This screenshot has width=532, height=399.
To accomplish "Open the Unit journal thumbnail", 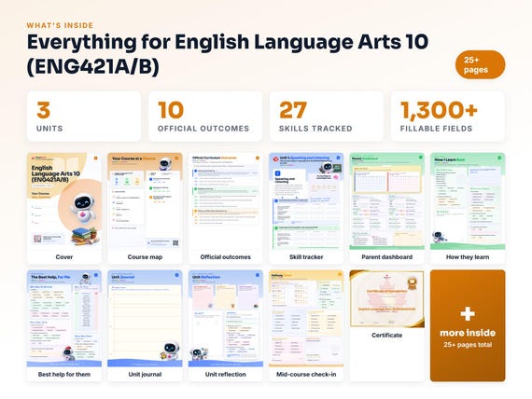I will (x=145, y=318).
